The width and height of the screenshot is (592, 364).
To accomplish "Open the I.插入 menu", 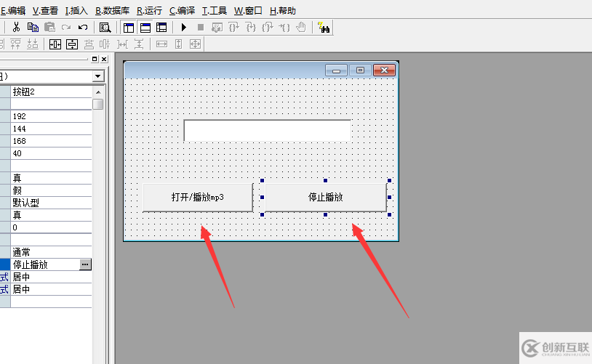I will 76,11.
